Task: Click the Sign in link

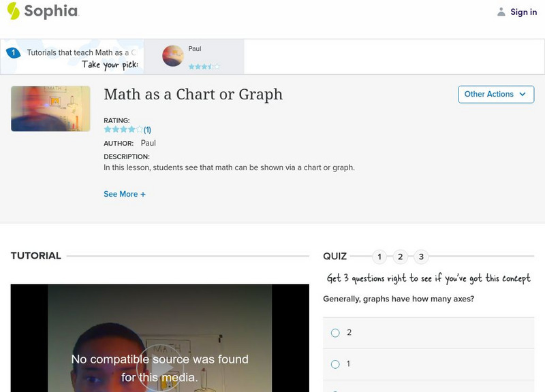Action: point(523,12)
